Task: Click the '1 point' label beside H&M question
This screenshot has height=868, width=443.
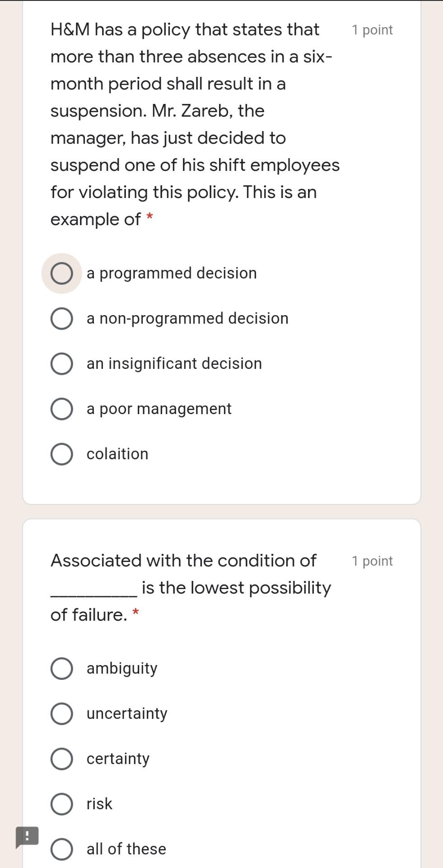Action: point(372,30)
